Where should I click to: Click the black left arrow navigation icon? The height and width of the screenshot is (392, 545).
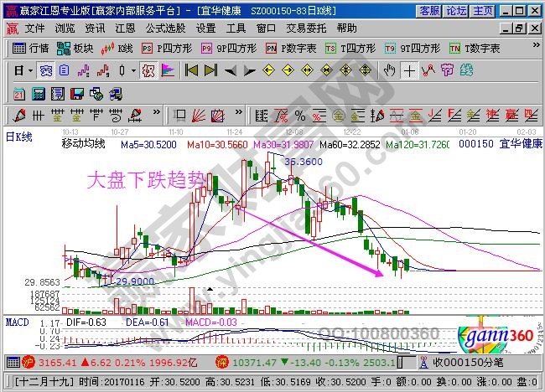coord(230,71)
